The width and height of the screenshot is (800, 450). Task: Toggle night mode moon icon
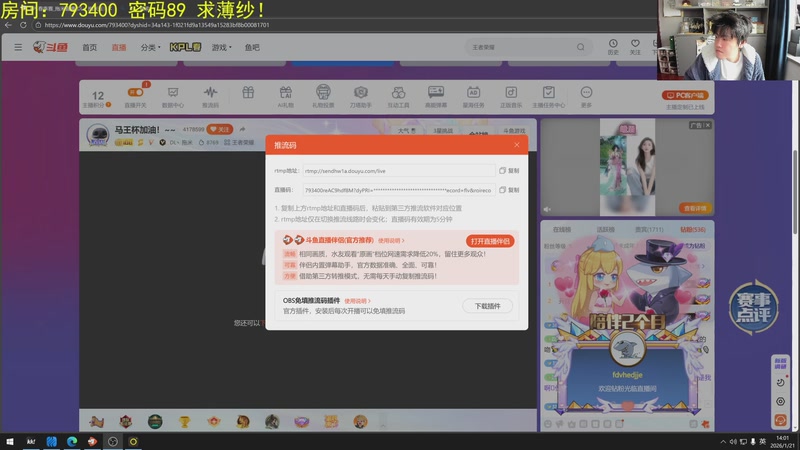780,383
